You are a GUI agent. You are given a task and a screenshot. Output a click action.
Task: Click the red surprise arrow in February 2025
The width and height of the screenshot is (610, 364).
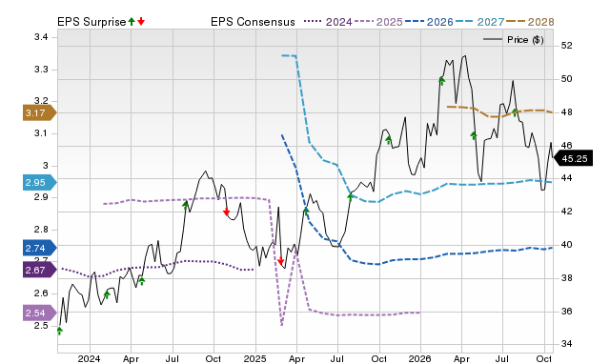click(281, 261)
